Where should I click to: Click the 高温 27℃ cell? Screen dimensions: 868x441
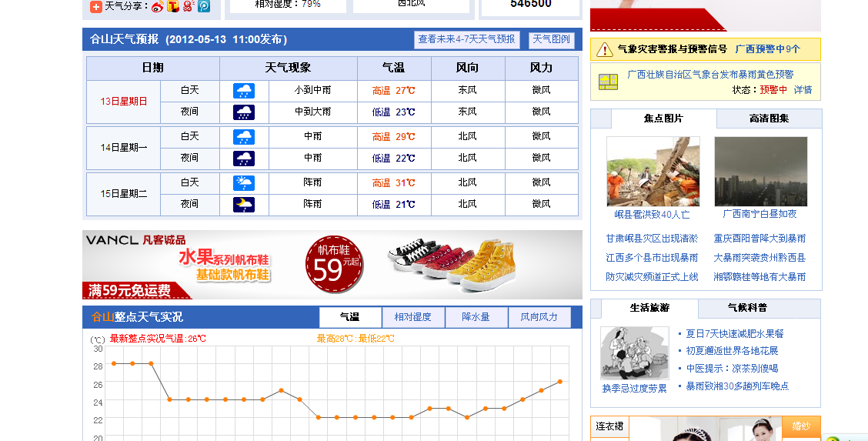394,91
